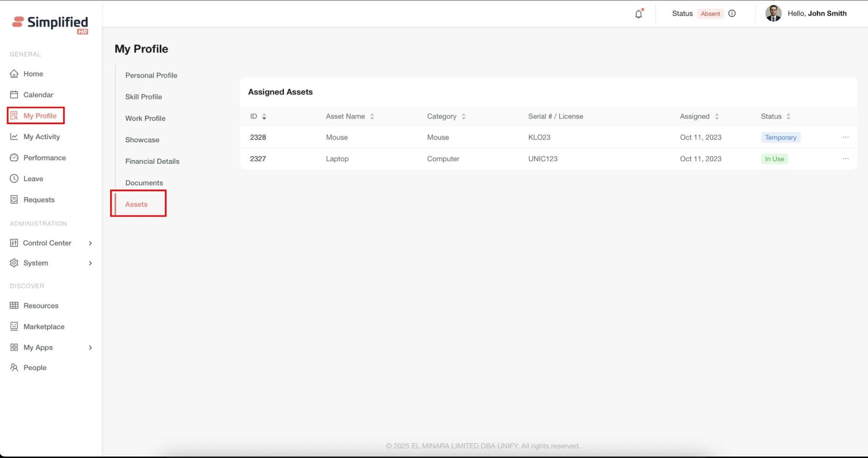Click the Performance gauge icon
Viewport: 868px width, 458px height.
14,158
